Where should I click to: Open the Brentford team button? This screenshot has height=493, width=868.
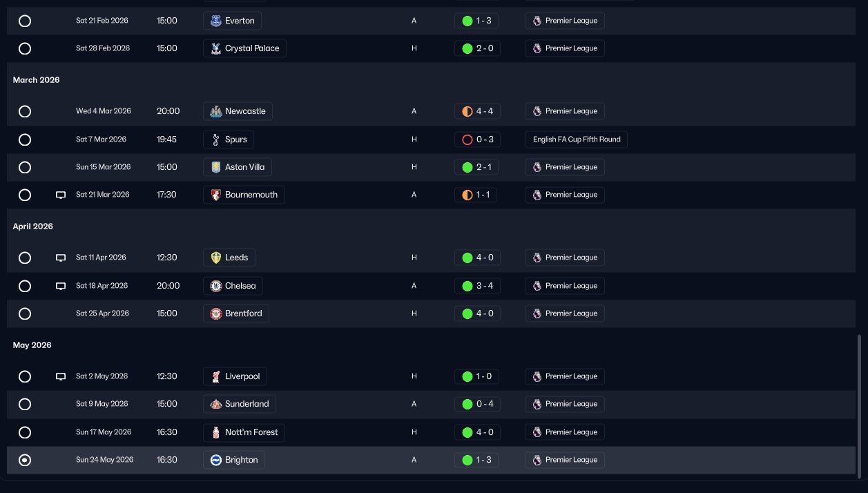pos(236,313)
